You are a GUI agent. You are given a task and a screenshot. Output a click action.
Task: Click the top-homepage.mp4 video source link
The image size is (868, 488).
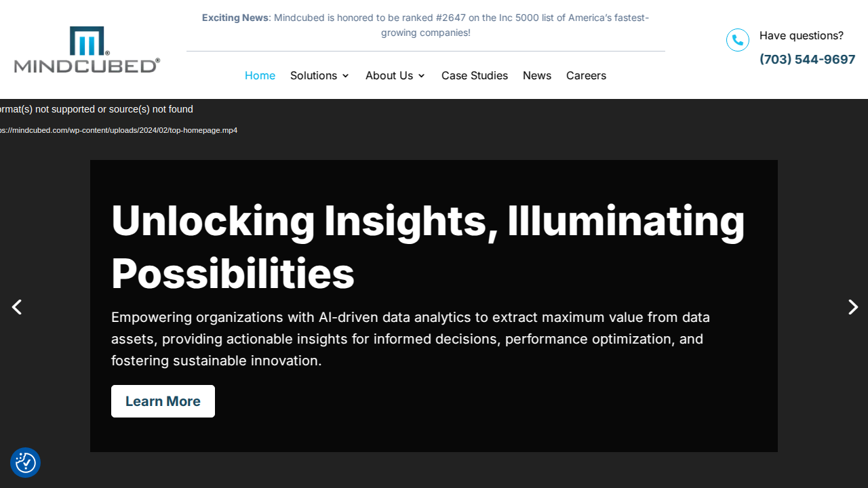[119, 130]
